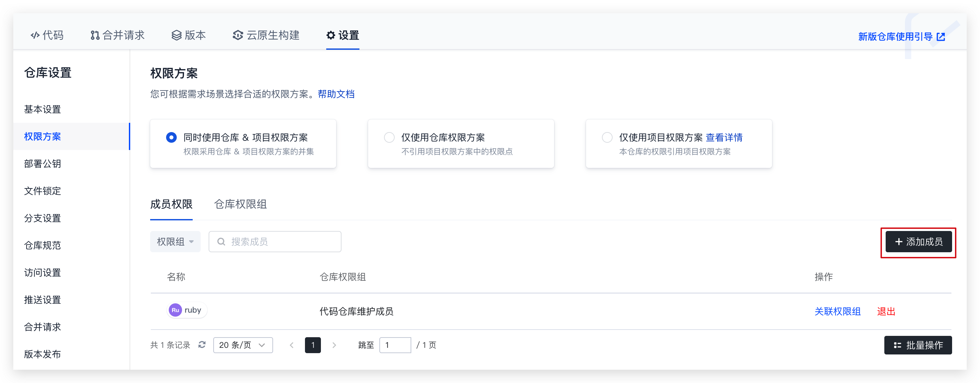Switch to the 合并请求 top tab
Screen dimensions: 980x383
tap(118, 35)
